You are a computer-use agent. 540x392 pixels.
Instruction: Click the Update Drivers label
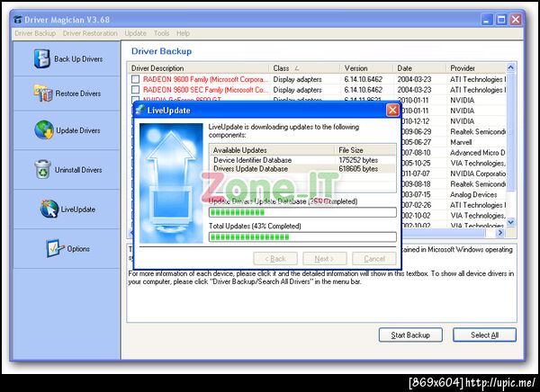(78, 130)
